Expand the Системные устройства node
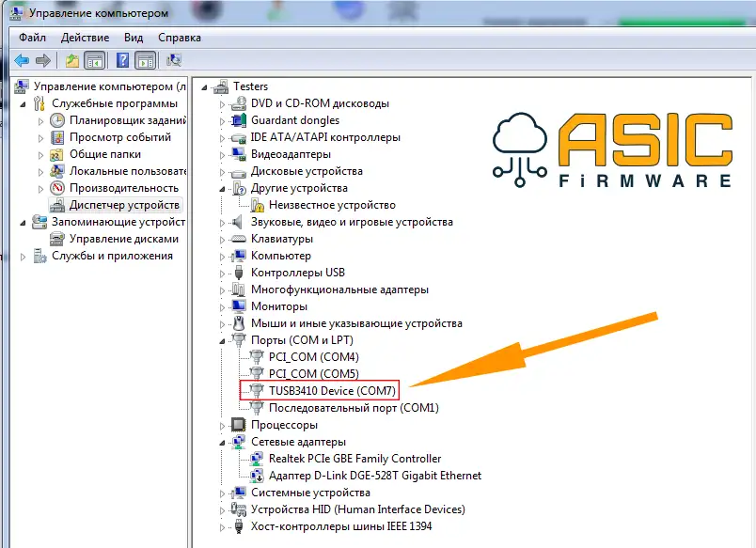Viewport: 756px width, 548px height. tap(222, 493)
